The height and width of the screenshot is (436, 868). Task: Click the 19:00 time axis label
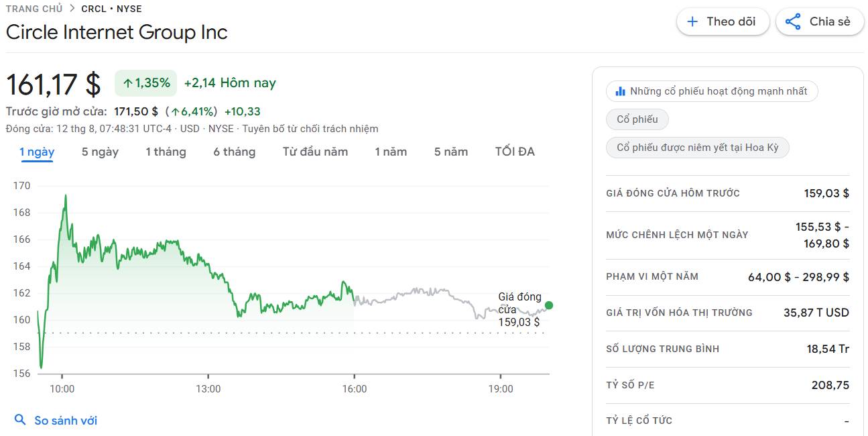click(501, 389)
